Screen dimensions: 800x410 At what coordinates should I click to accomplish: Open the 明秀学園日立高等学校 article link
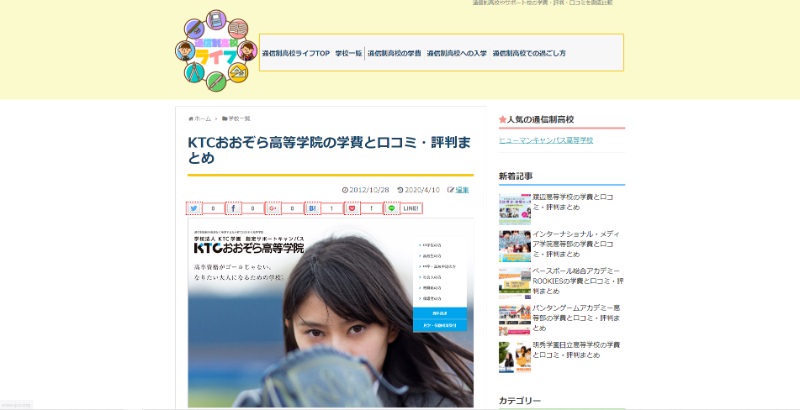(x=576, y=350)
